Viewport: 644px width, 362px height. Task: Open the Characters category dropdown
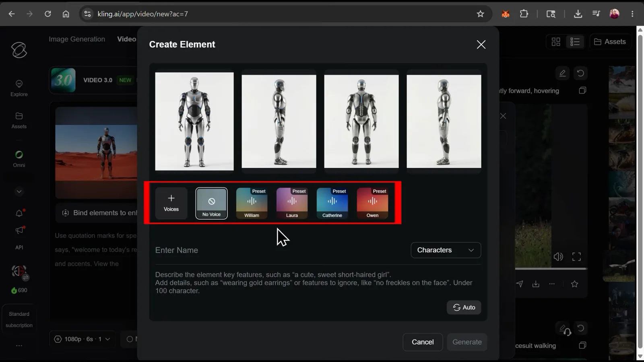(446, 250)
